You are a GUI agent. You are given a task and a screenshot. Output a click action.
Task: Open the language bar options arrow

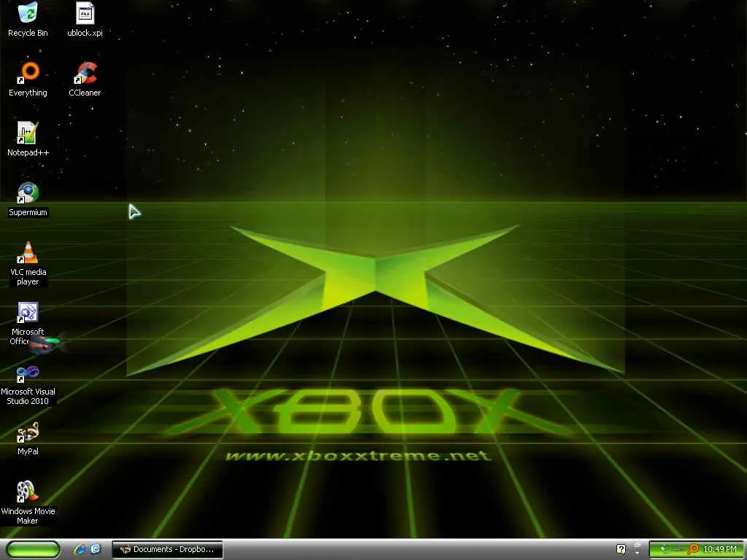click(638, 553)
